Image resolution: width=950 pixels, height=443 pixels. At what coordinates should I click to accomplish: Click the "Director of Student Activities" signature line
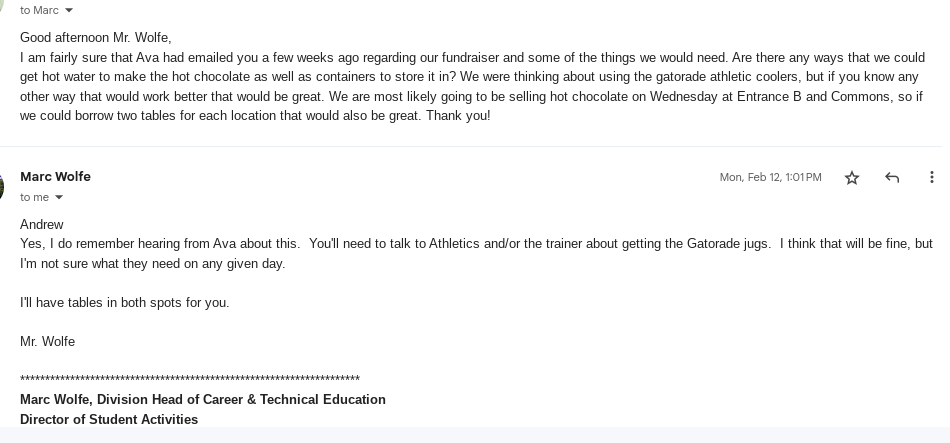point(109,419)
